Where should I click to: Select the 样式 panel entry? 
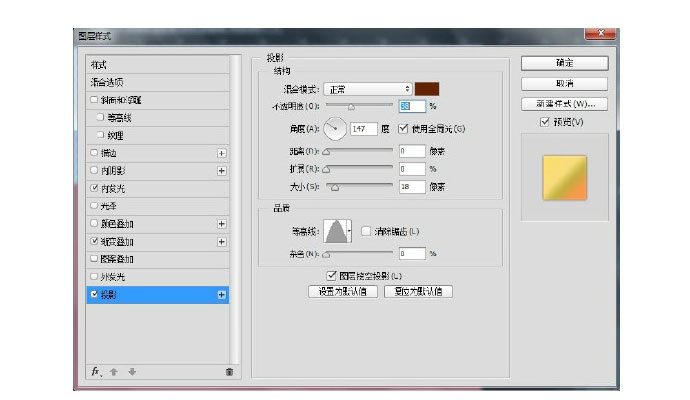(158, 65)
